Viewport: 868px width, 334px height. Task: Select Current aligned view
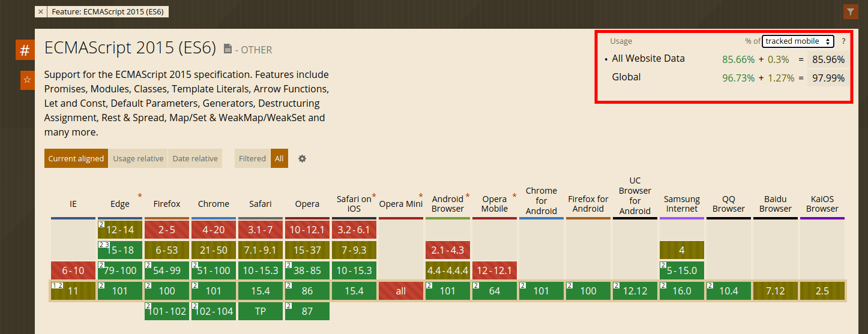[x=76, y=158]
